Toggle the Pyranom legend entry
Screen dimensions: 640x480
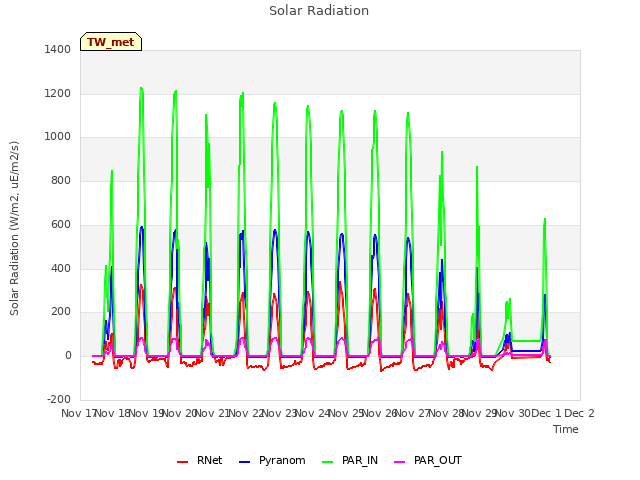(272, 460)
